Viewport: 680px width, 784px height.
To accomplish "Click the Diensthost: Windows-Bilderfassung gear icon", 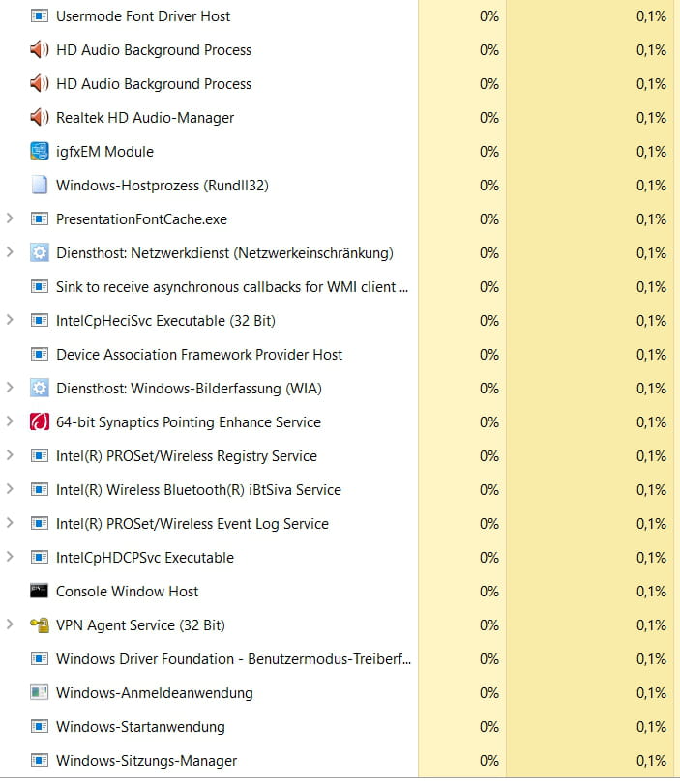I will 40,388.
